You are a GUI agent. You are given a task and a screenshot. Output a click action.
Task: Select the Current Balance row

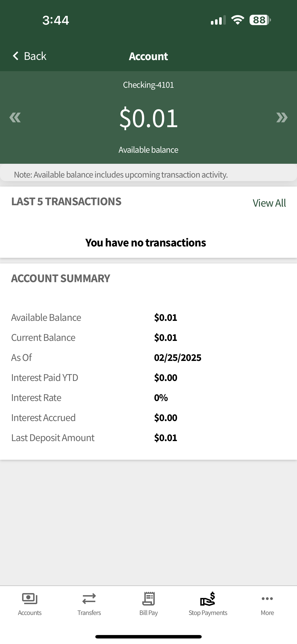(148, 337)
